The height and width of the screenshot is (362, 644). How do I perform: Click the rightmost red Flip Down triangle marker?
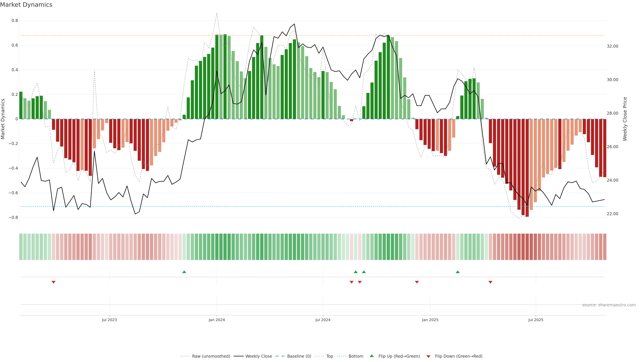pos(491,282)
